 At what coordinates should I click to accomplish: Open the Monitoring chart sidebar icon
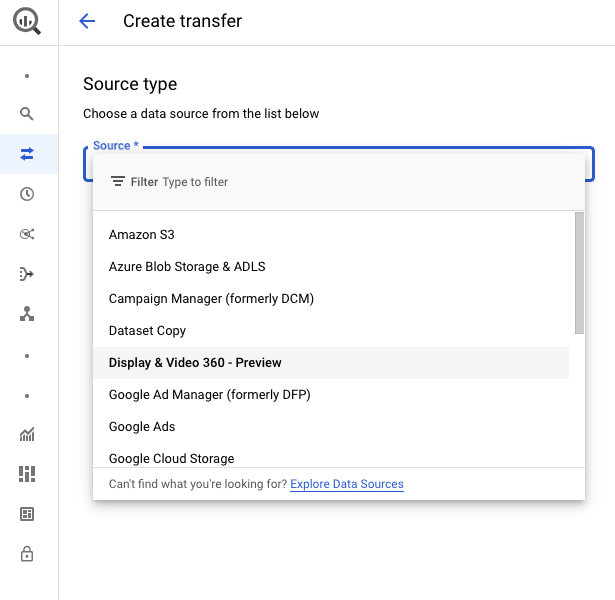coord(27,434)
